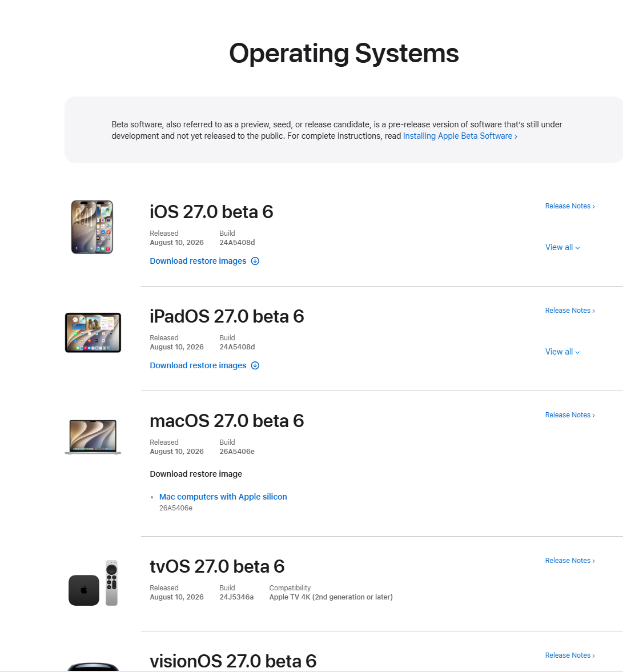The height and width of the screenshot is (672, 623).
Task: Click the download circle icon next to iOS restore images
Action: [255, 261]
